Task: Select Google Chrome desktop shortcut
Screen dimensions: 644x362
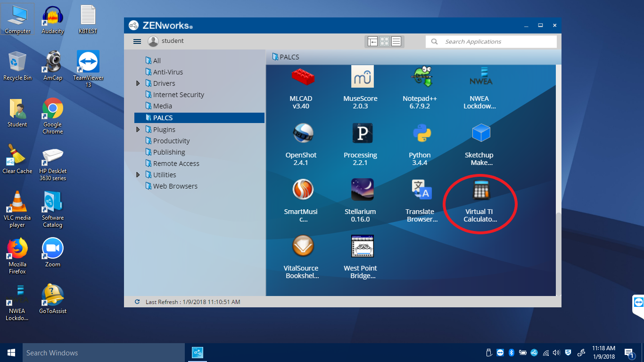Action: click(52, 116)
